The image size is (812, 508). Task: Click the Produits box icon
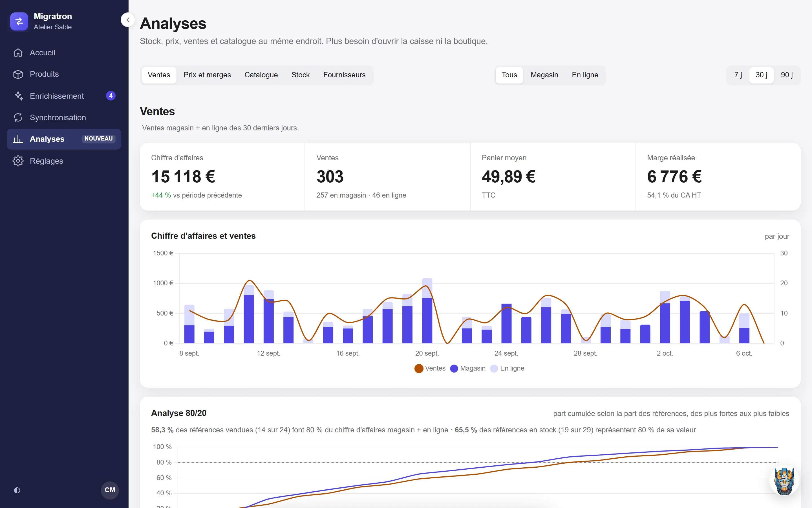click(18, 74)
